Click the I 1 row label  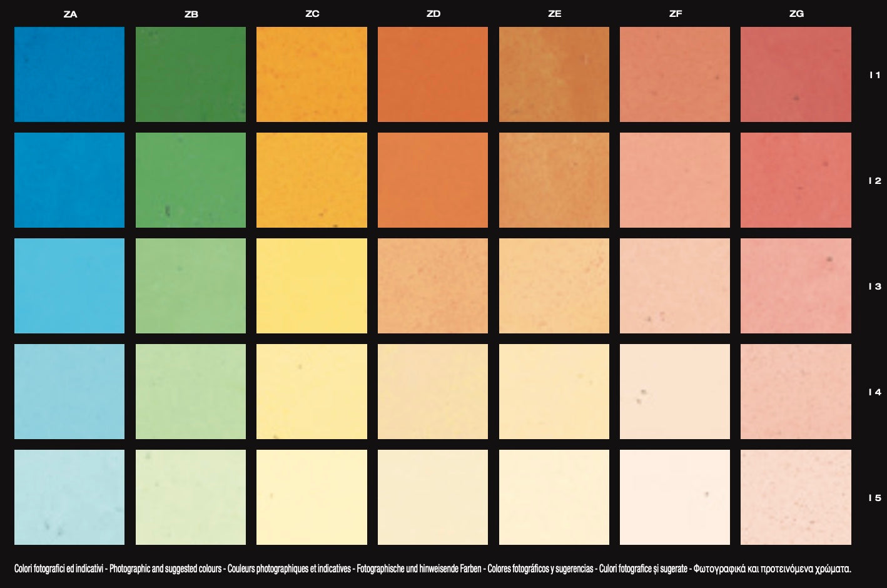(x=874, y=75)
